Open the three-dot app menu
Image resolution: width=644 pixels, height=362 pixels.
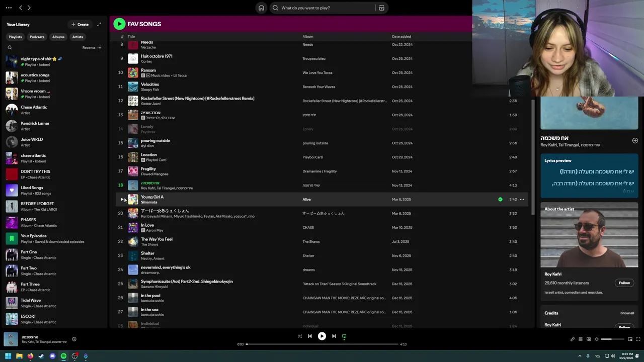[9, 8]
